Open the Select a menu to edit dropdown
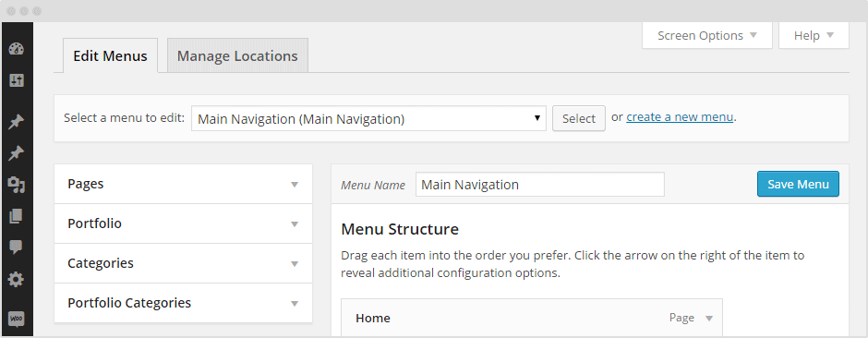Viewport: 868px width, 338px height. coord(368,118)
